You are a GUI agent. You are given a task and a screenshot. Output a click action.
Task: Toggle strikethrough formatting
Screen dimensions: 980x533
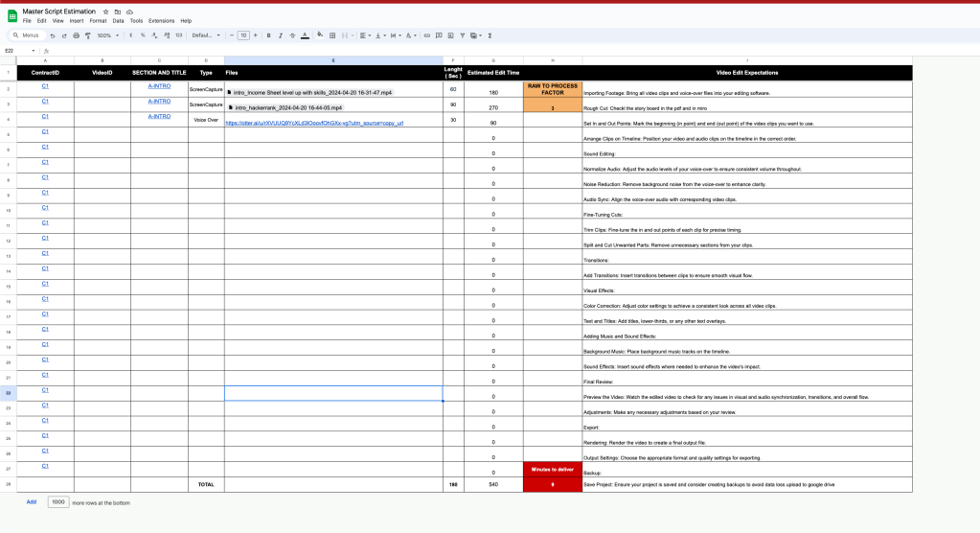coord(292,35)
